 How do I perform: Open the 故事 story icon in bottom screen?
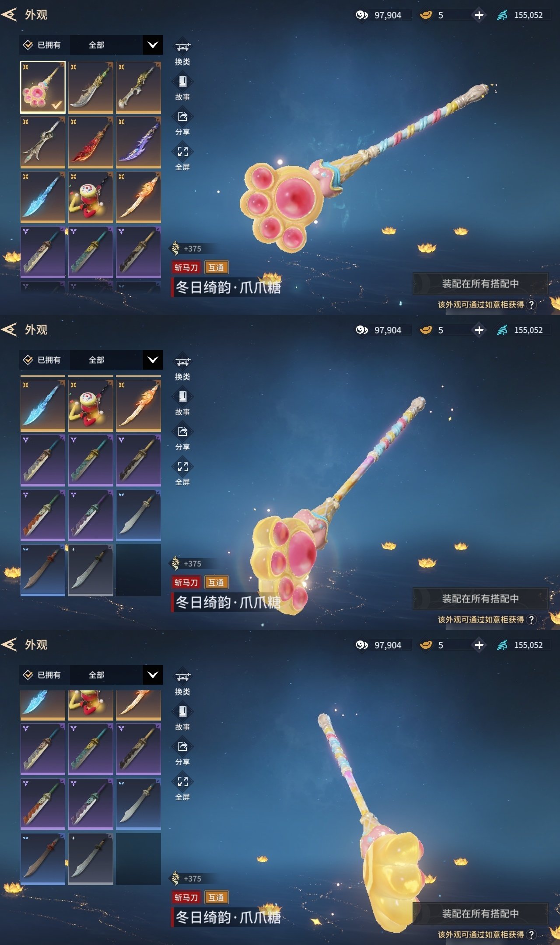pyautogui.click(x=182, y=711)
